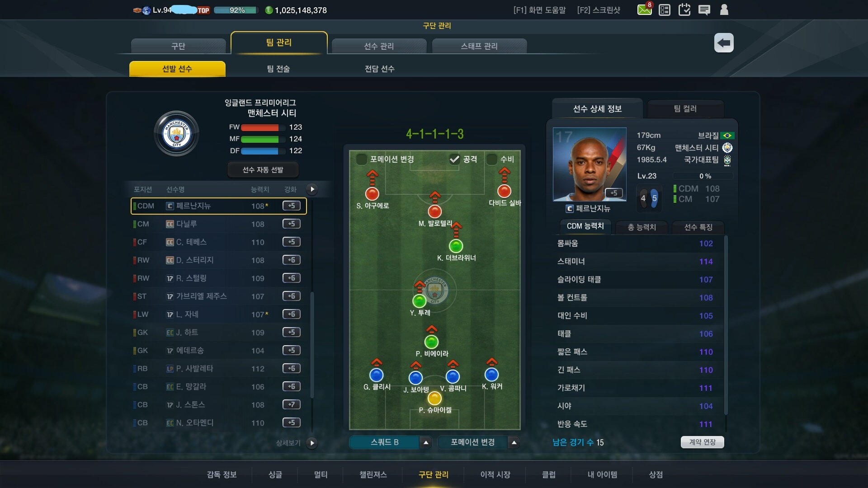Click the player stats list scrollbar
This screenshot has height=488, width=868.
tap(726, 325)
